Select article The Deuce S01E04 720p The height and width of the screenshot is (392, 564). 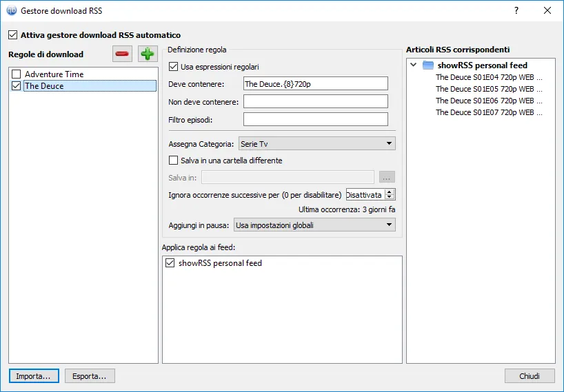489,77
